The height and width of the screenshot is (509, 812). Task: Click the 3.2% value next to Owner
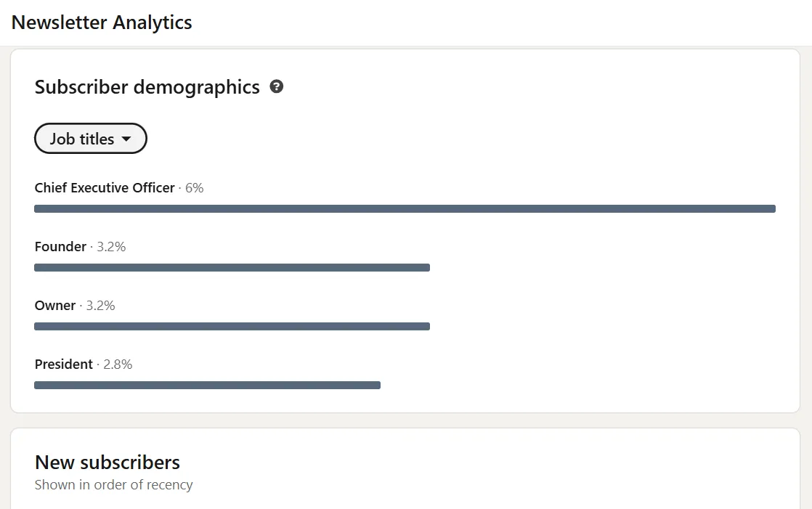[x=100, y=306]
